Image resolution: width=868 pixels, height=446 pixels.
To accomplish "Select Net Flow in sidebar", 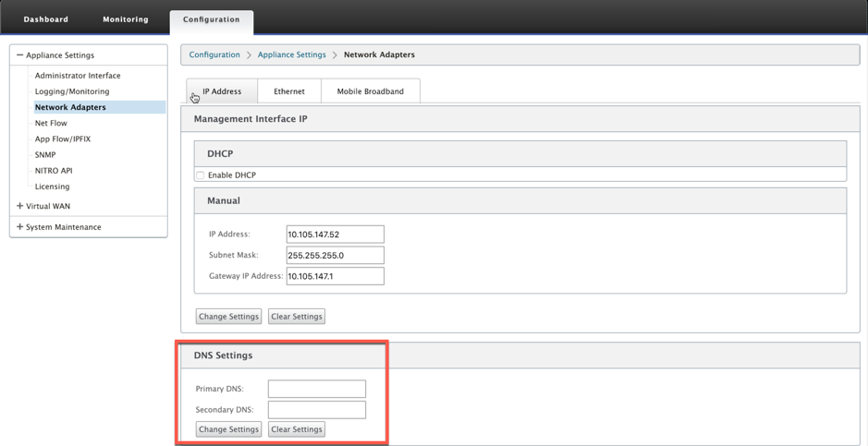I will [x=51, y=123].
